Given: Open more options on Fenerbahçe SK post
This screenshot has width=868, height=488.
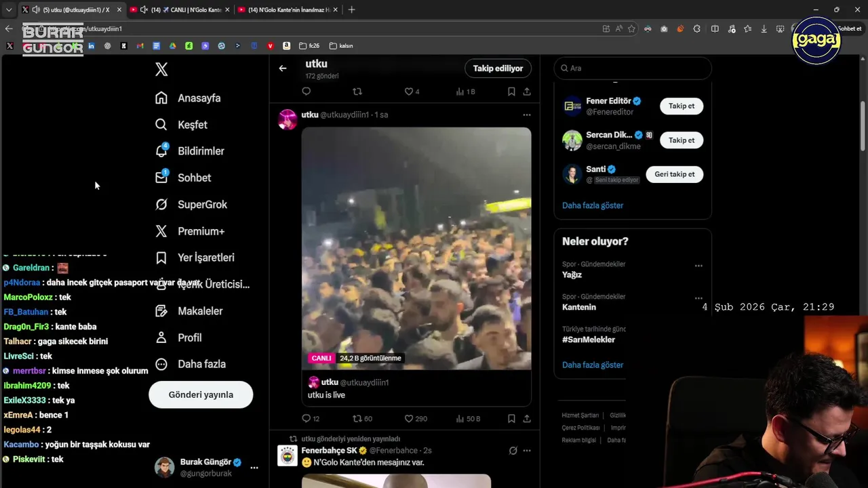Looking at the screenshot, I should (527, 451).
